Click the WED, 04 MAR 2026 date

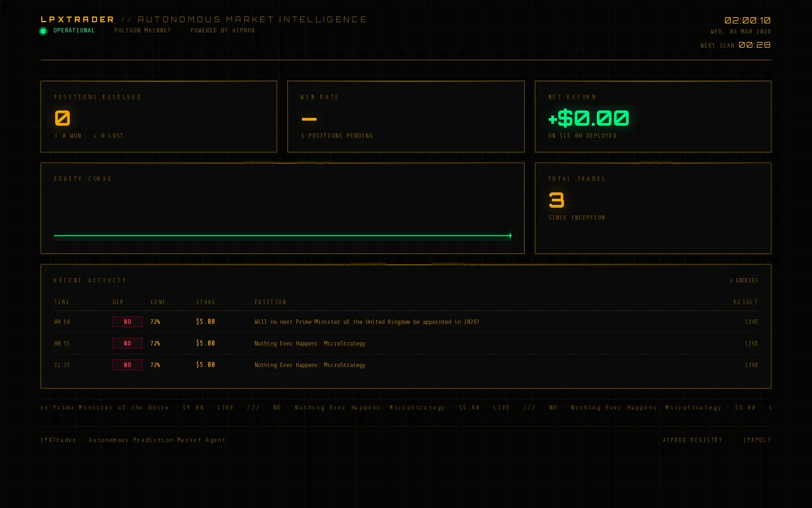click(x=741, y=32)
